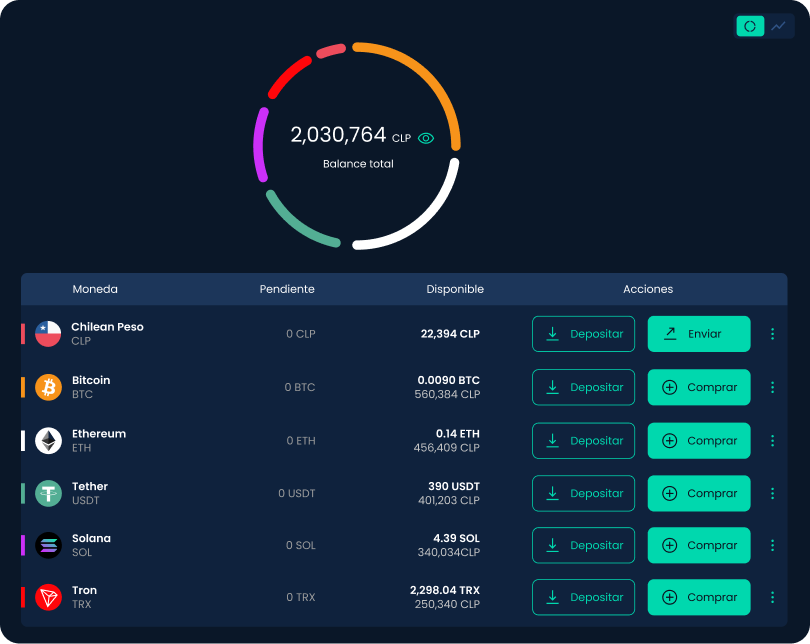The image size is (810, 644).
Task: Open the options menu for Chilean Peso
Action: coord(772,333)
